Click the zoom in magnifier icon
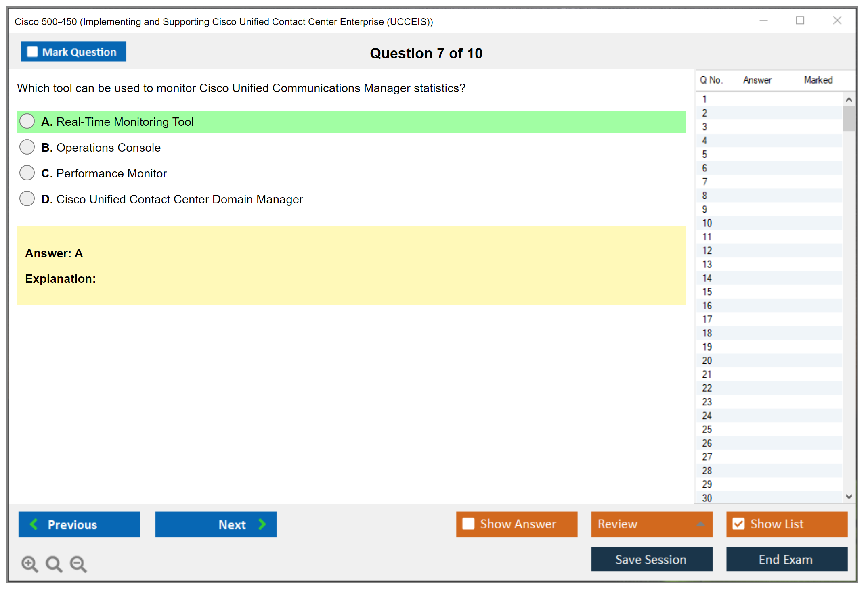The height and width of the screenshot is (593, 868). pyautogui.click(x=29, y=564)
